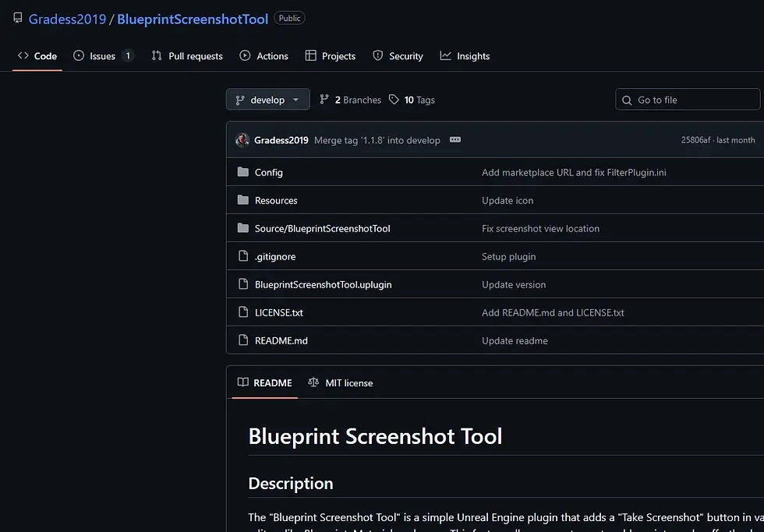The height and width of the screenshot is (532, 764).
Task: Click the tag icon beside 10 Tags
Action: pos(394,100)
